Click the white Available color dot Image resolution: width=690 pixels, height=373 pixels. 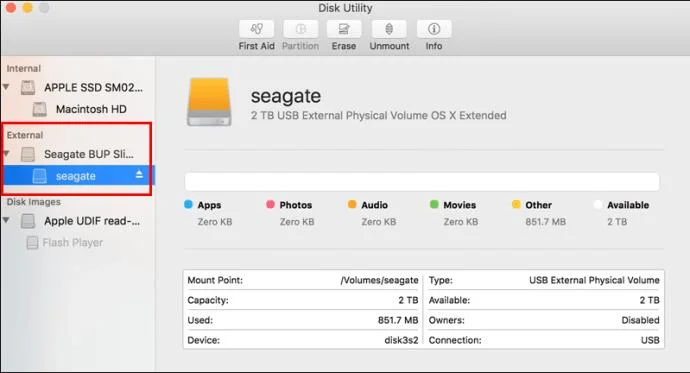pyautogui.click(x=598, y=204)
